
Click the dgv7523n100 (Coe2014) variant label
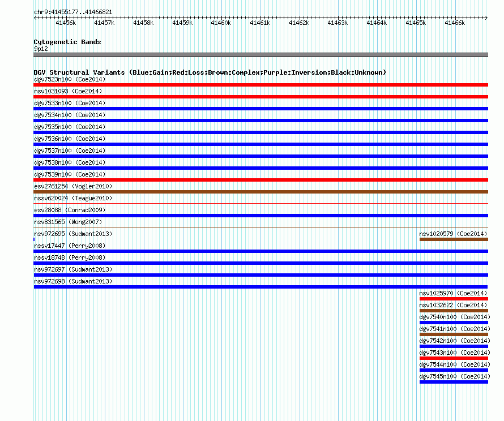pyautogui.click(x=70, y=79)
